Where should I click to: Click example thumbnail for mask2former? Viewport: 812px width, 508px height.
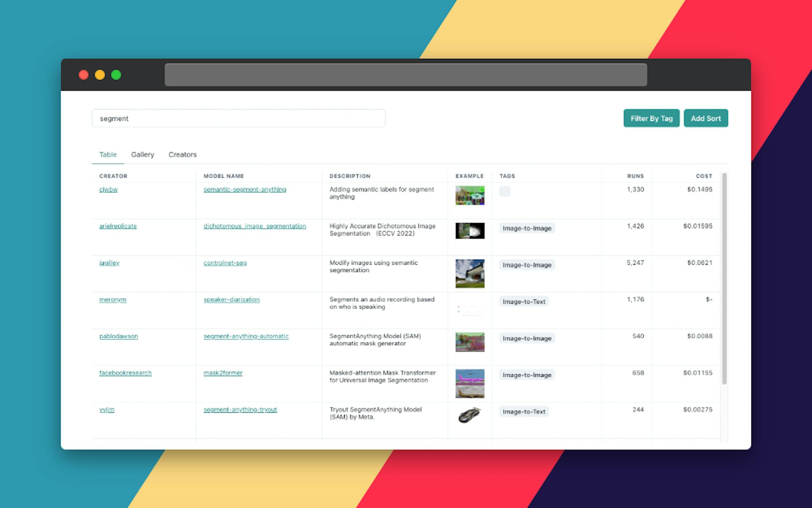coord(470,384)
